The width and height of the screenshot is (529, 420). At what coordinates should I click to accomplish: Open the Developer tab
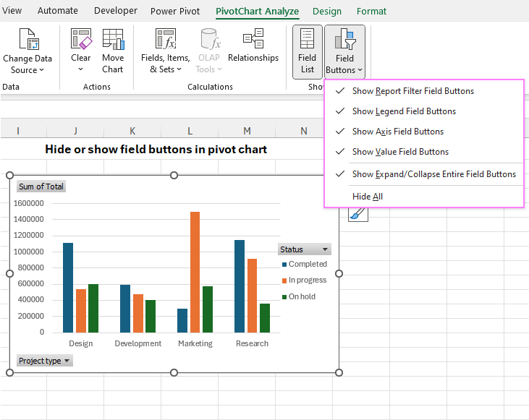pos(115,11)
